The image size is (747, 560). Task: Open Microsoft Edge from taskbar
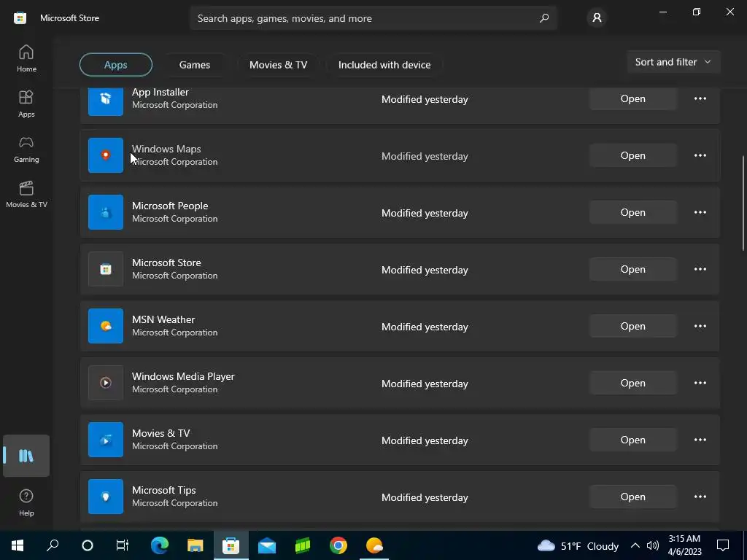(x=160, y=545)
